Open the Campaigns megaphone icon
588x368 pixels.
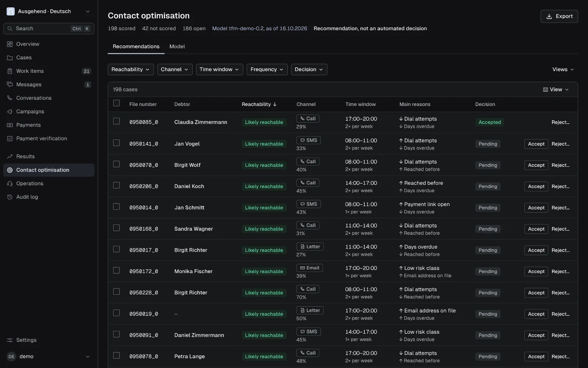click(x=10, y=112)
